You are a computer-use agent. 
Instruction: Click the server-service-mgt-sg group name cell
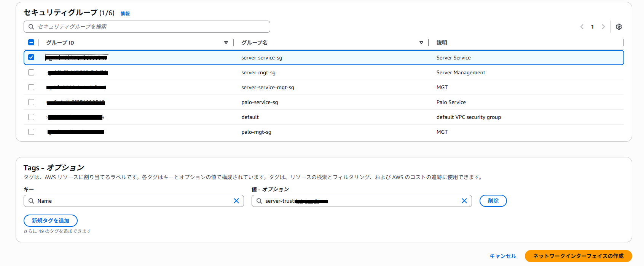[268, 87]
